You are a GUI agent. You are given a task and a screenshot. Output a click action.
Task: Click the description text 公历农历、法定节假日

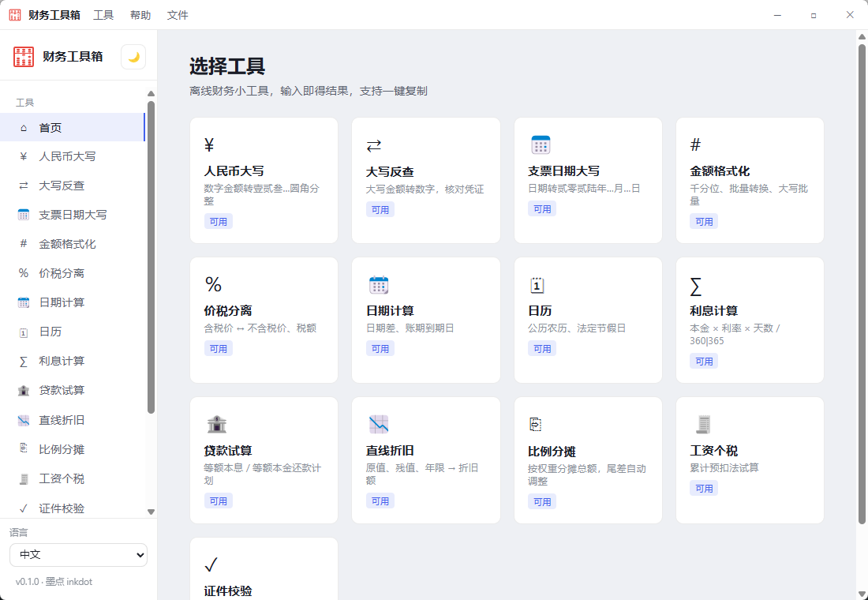pos(577,328)
